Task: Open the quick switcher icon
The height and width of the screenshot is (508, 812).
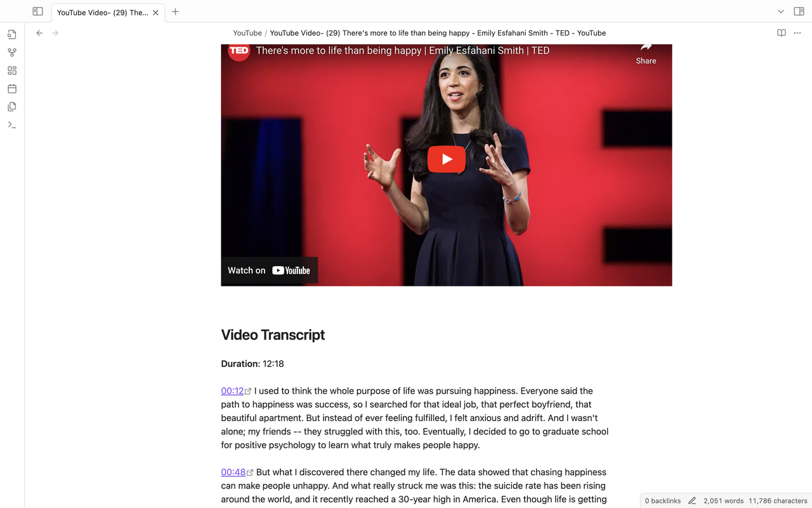Action: [12, 35]
